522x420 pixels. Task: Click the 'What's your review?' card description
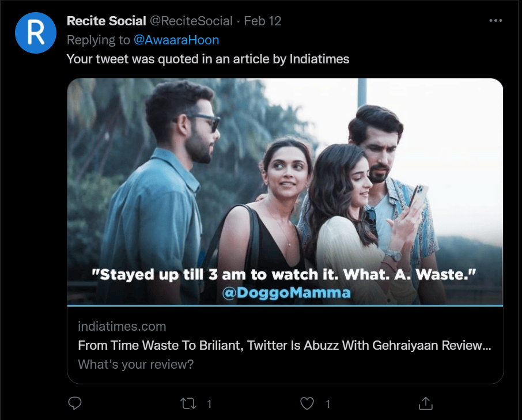[x=135, y=364]
